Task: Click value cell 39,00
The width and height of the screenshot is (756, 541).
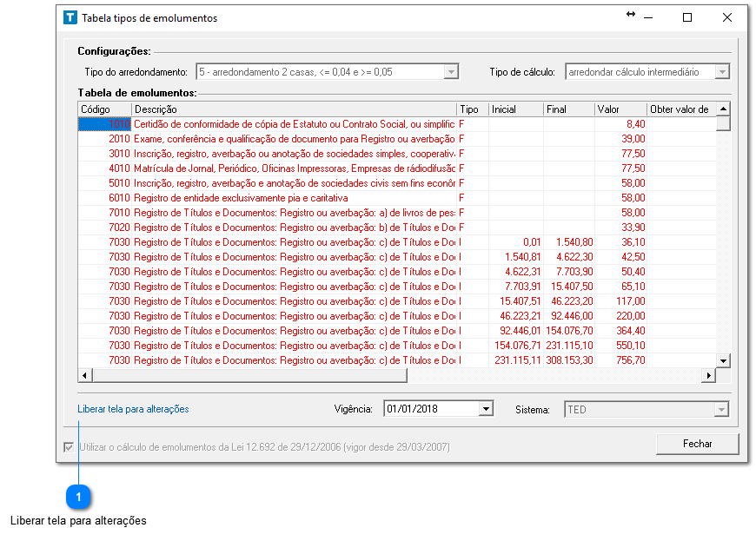Action: pyautogui.click(x=620, y=139)
